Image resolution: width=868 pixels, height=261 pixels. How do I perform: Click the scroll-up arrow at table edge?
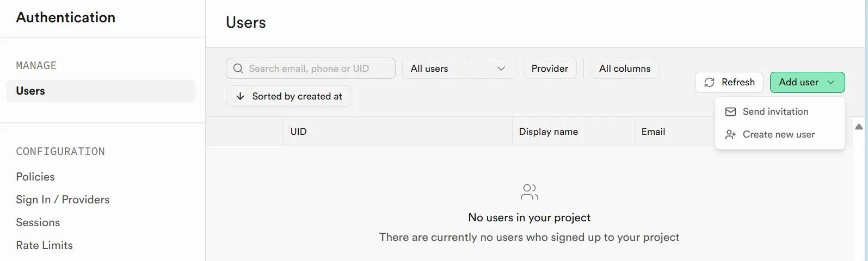pyautogui.click(x=859, y=127)
